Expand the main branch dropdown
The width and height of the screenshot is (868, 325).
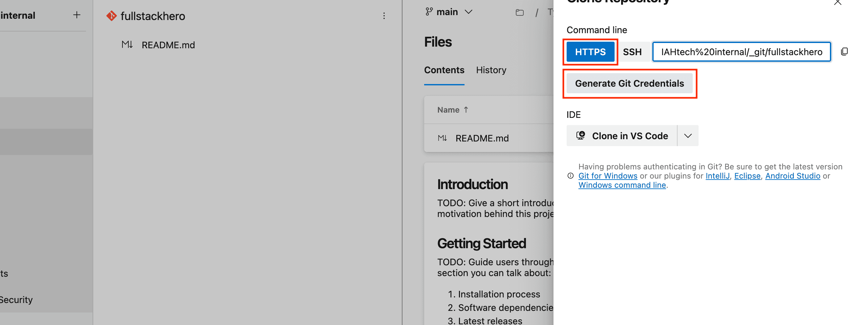click(x=468, y=12)
